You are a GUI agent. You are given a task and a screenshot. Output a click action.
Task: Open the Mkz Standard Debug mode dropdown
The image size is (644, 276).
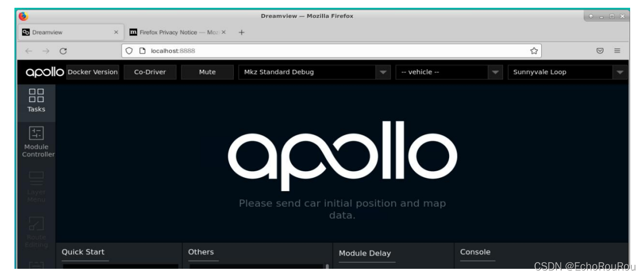315,72
